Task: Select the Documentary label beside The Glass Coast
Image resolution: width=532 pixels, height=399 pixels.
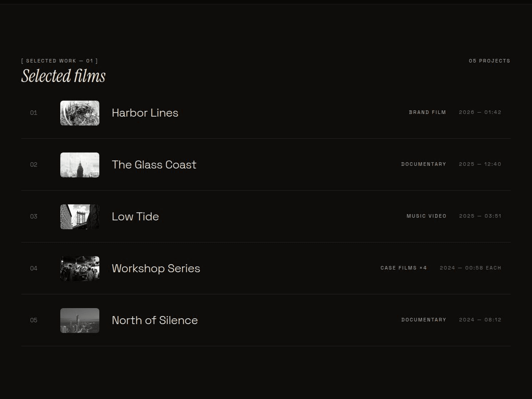Action: (424, 164)
